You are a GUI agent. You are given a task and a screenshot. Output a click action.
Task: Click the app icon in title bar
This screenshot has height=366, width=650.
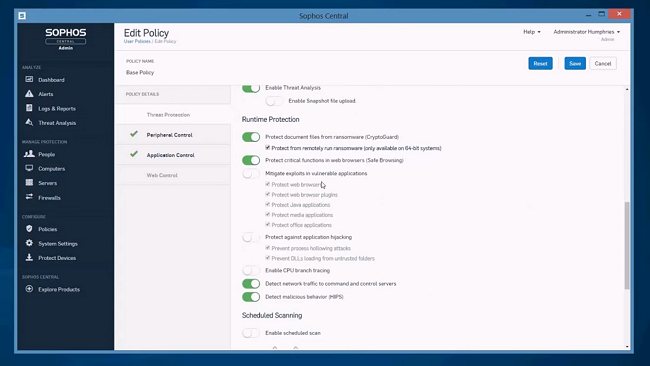click(x=22, y=16)
